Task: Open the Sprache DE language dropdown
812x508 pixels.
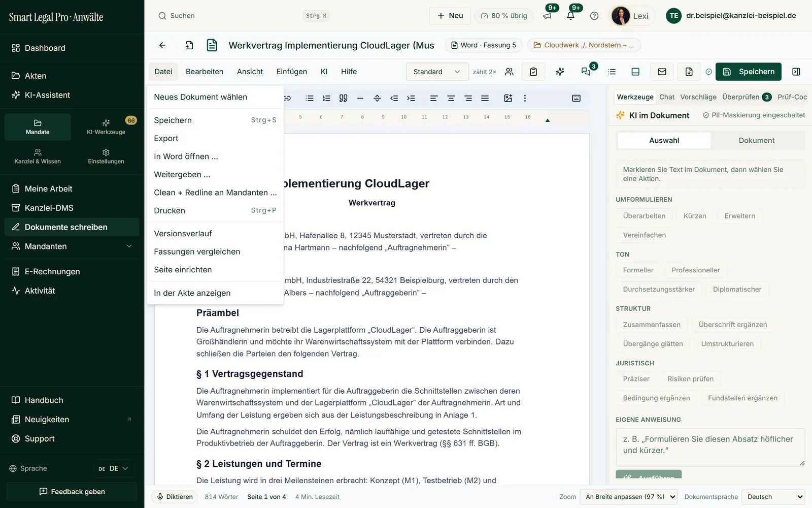Action: click(113, 468)
